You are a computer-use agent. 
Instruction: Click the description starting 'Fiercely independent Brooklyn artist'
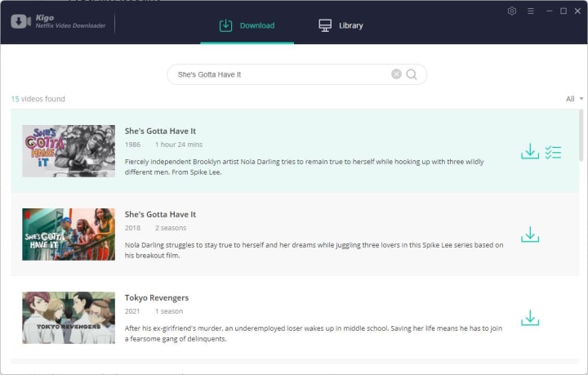click(304, 167)
